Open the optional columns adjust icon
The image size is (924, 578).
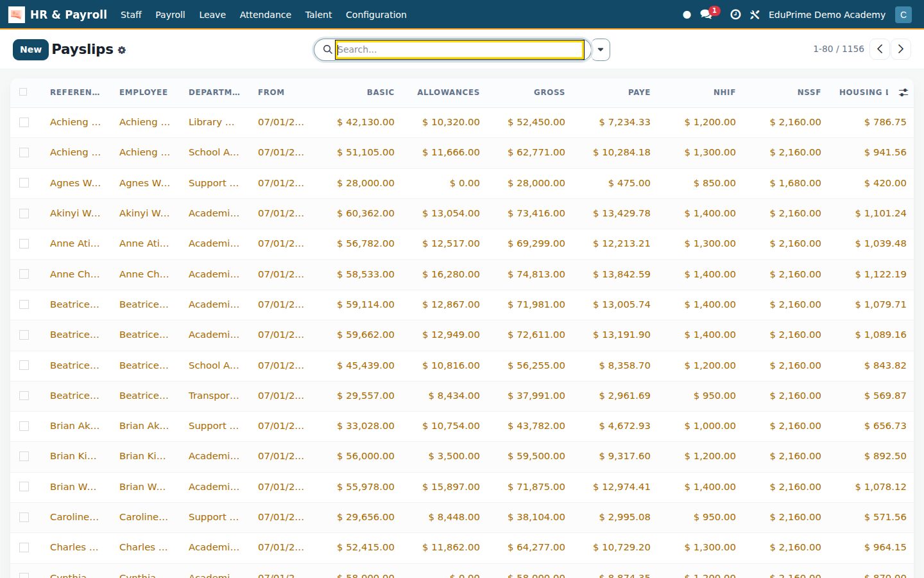pos(903,92)
